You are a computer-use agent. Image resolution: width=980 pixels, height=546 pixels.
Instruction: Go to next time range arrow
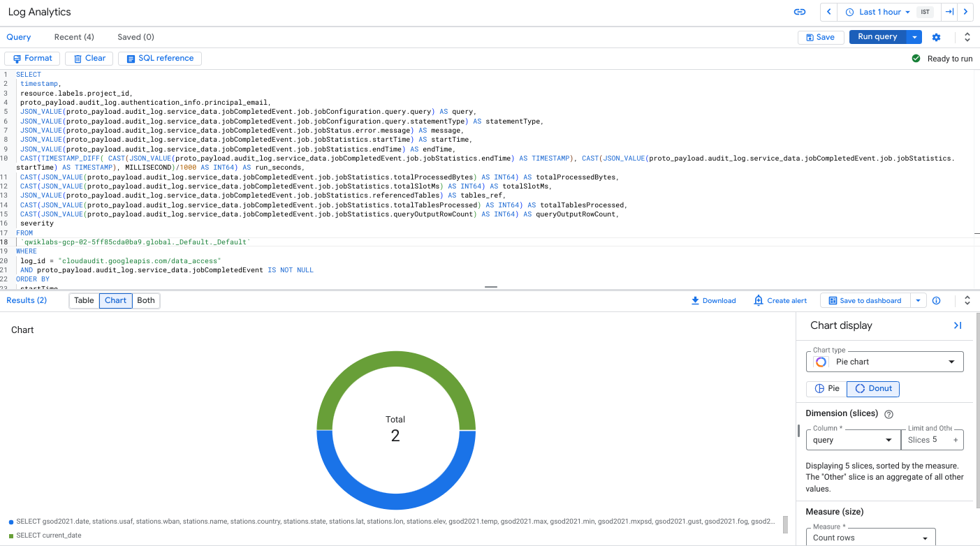[x=965, y=12]
